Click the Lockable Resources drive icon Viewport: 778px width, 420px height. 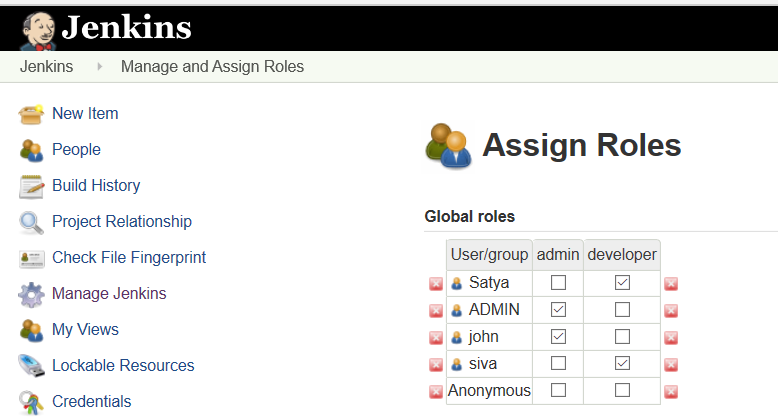coord(32,366)
